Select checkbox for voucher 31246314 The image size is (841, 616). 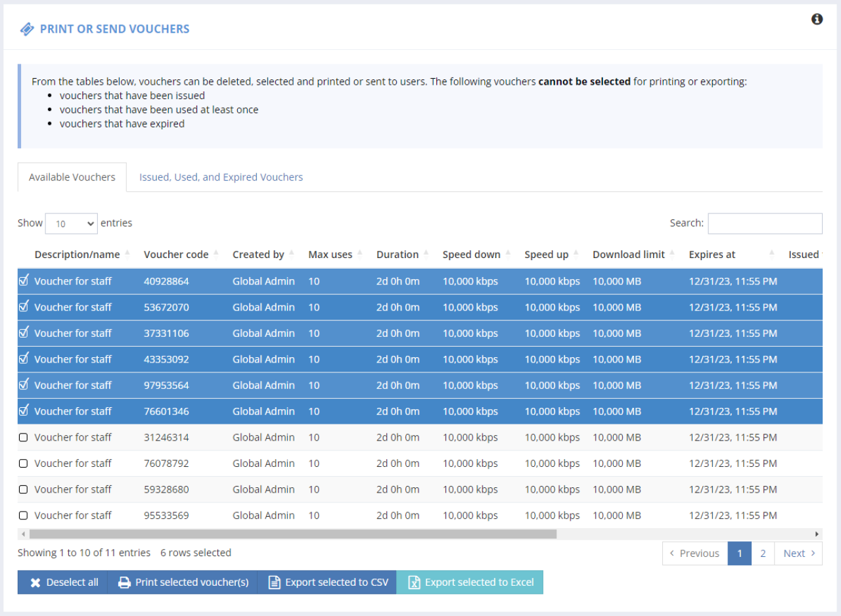tap(24, 437)
